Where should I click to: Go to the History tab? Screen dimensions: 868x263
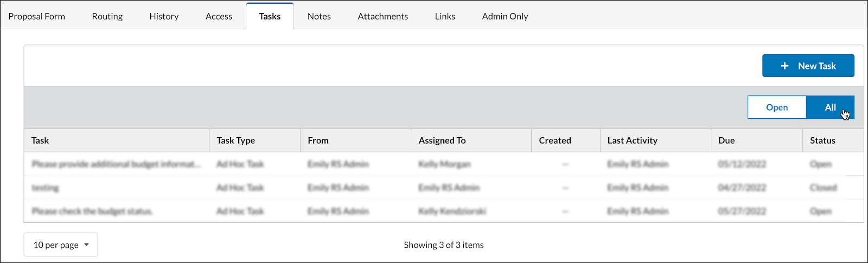[164, 16]
